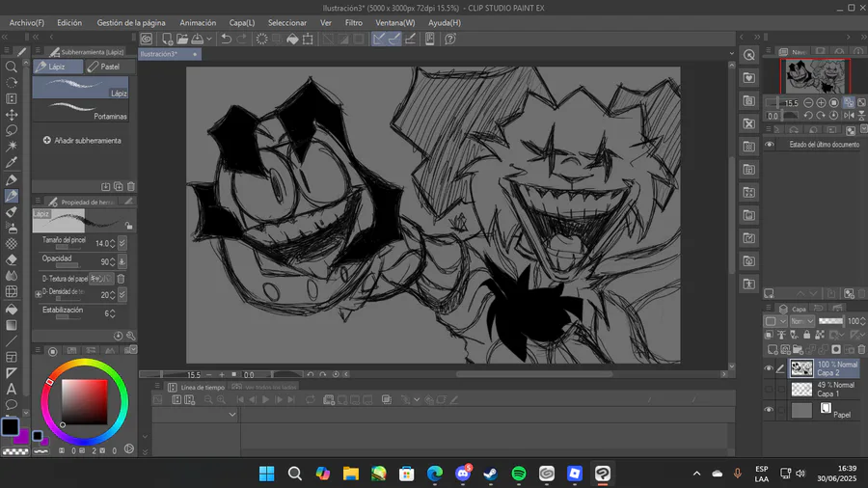The image size is (868, 488).
Task: Select the Zoom magnifier tool
Action: pos(11,67)
